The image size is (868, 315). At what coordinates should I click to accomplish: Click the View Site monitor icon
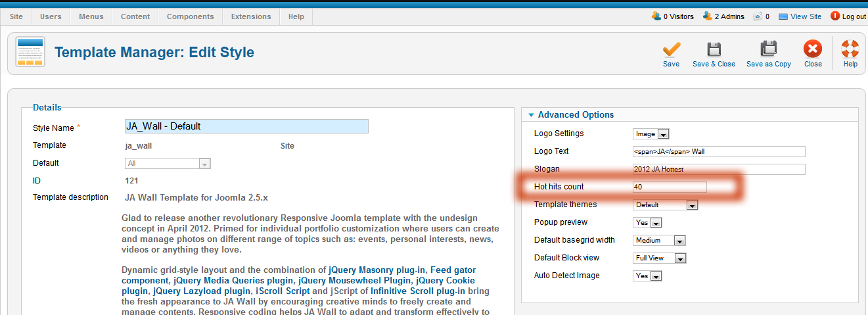783,16
